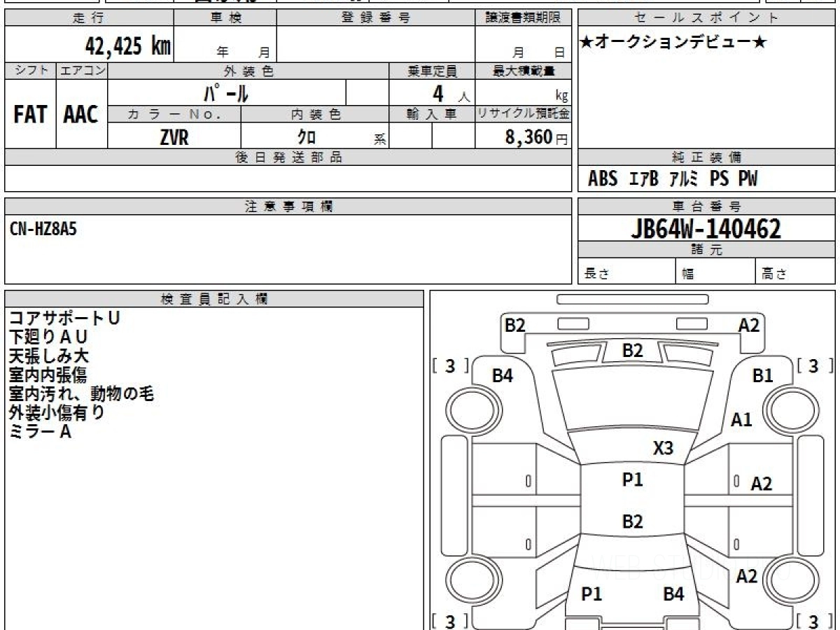Select the セールスポイント heading
This screenshot has height=630, width=840.
[x=706, y=18]
